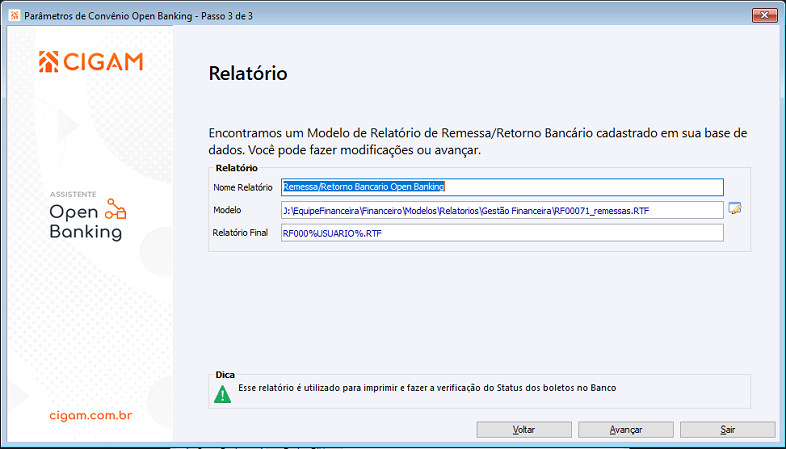Click the 'Encontramos um Modelo de Relatório' paragraph
This screenshot has height=449, width=786.
[478, 141]
